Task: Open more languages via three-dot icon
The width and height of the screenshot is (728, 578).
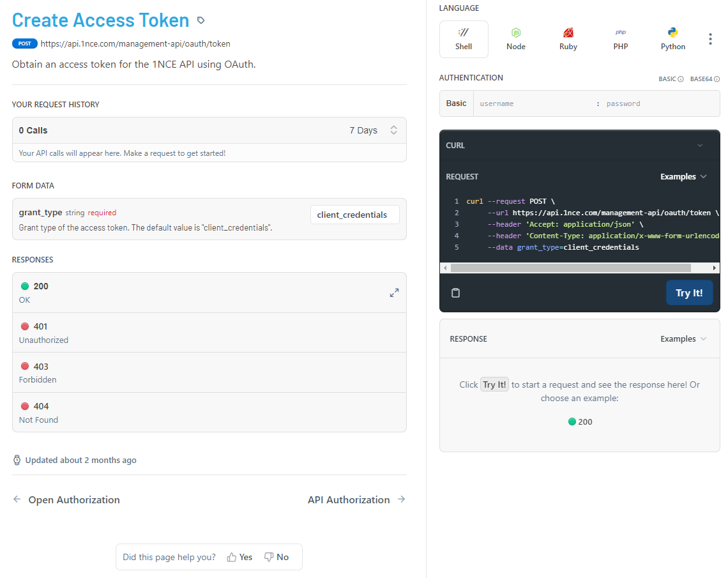Action: [x=710, y=39]
